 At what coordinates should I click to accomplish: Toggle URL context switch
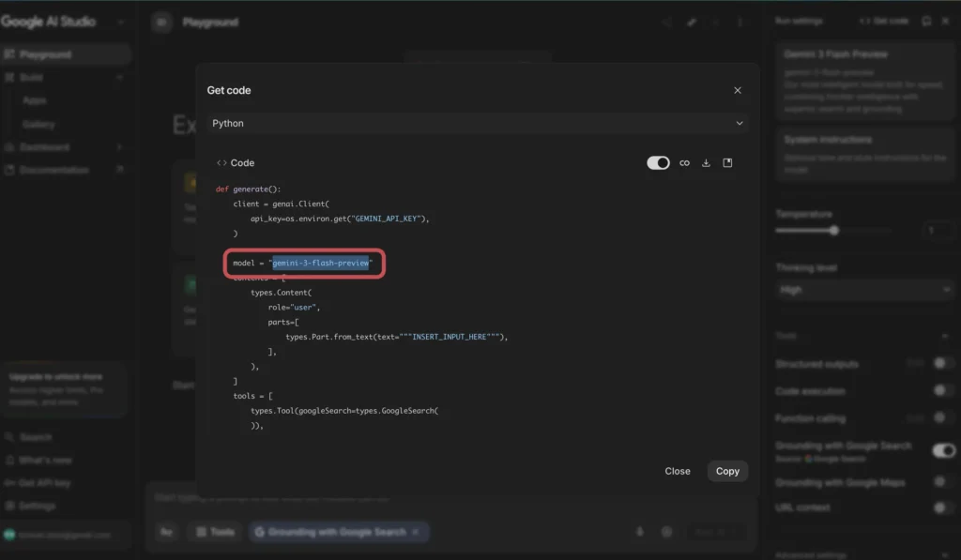[942, 507]
